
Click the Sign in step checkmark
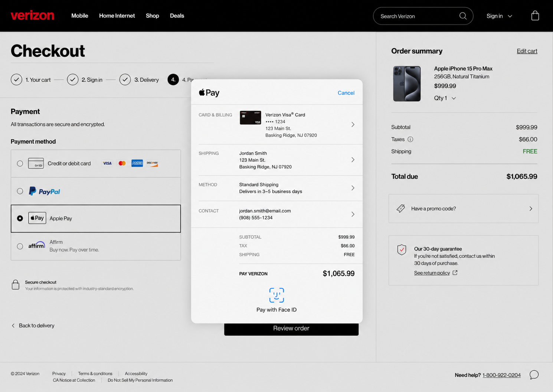coord(73,79)
